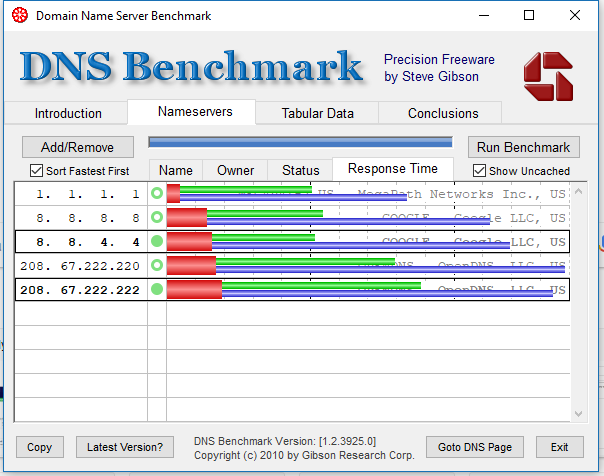Select the Name sub-tab
Viewport: 604px width, 476px height.
point(176,170)
